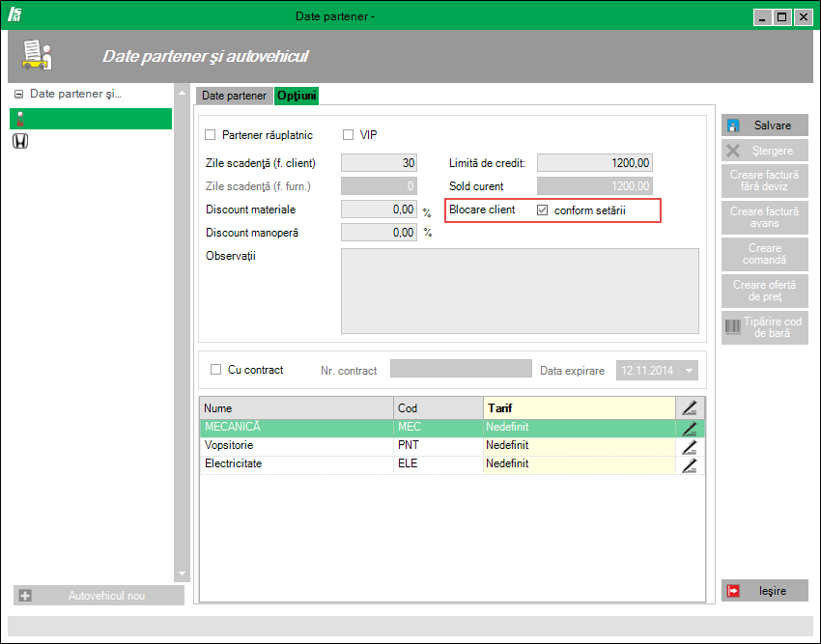Click the Creare ofertă de preț button
This screenshot has height=644, width=821.
click(764, 291)
